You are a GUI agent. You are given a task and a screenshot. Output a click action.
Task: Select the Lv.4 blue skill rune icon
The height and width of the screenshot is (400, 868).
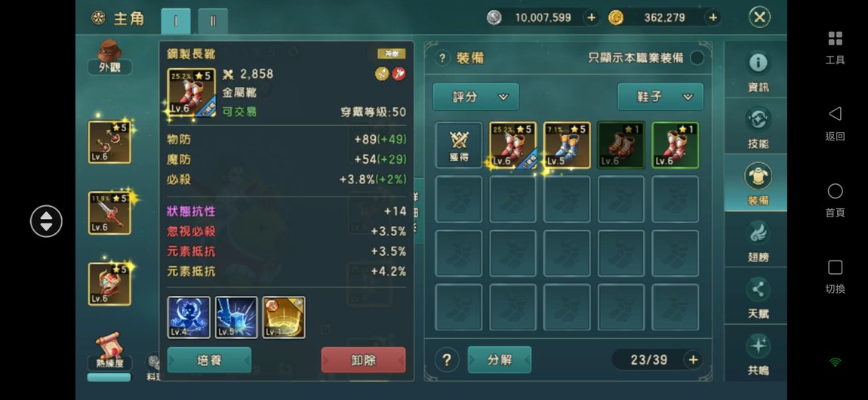pos(189,317)
